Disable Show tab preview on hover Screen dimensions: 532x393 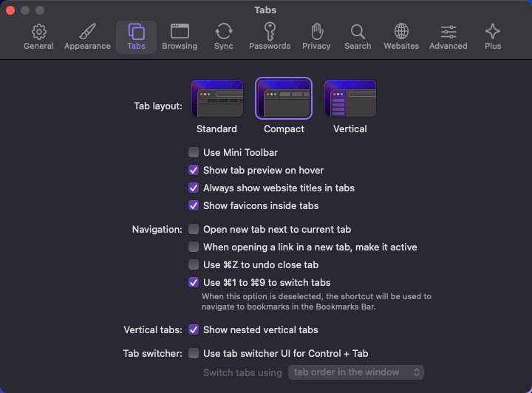point(194,170)
